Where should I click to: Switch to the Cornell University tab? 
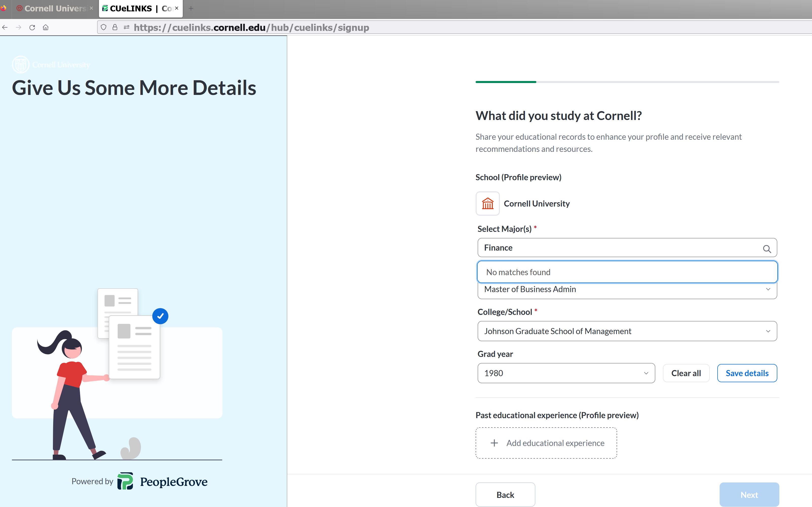(54, 8)
